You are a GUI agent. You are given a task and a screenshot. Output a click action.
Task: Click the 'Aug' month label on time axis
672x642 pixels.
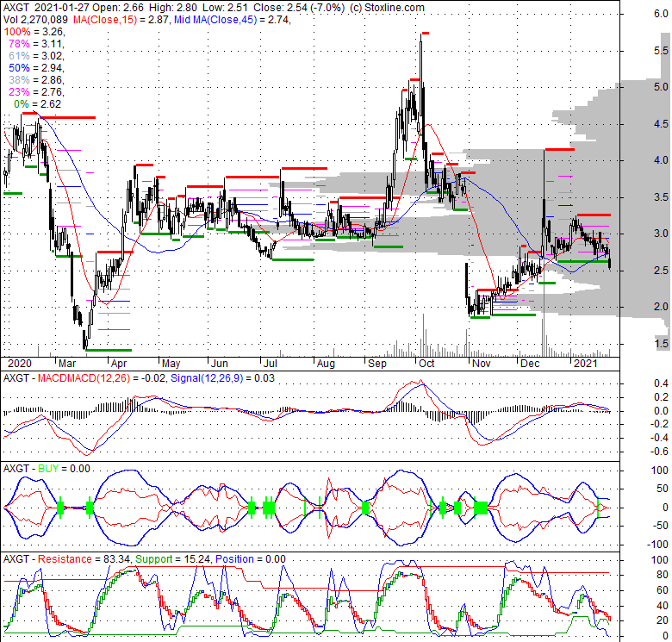[326, 364]
